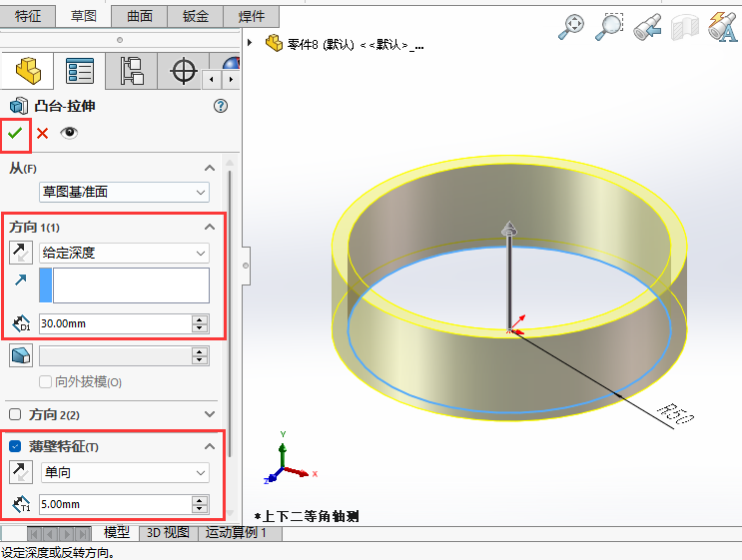This screenshot has width=742, height=560.
Task: Open the DimXpertManager crosshair tab
Action: pyautogui.click(x=183, y=71)
